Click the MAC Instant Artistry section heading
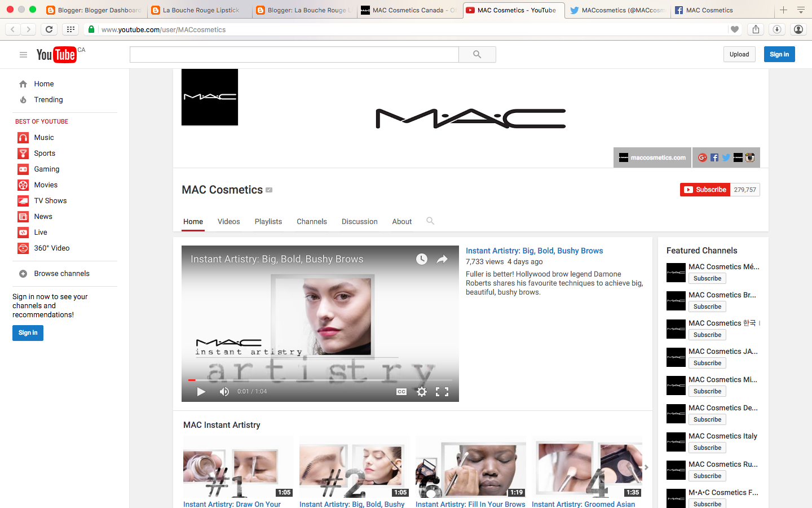 pos(222,425)
